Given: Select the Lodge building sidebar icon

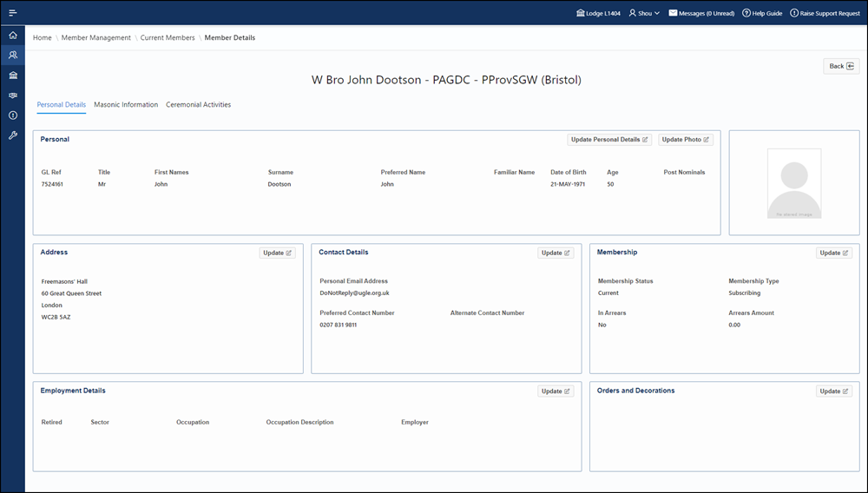Looking at the screenshot, I should (x=13, y=76).
